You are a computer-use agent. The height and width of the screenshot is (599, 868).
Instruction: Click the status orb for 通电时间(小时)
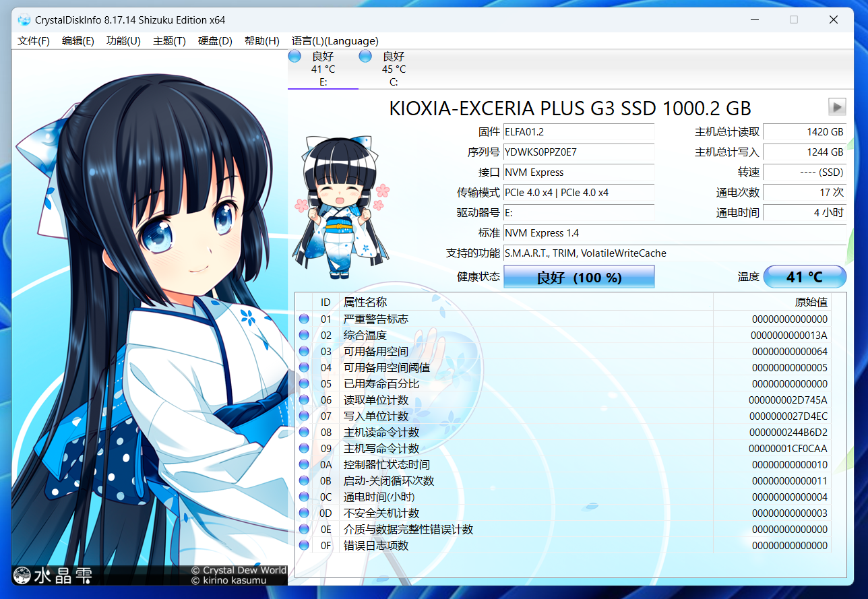click(x=304, y=497)
